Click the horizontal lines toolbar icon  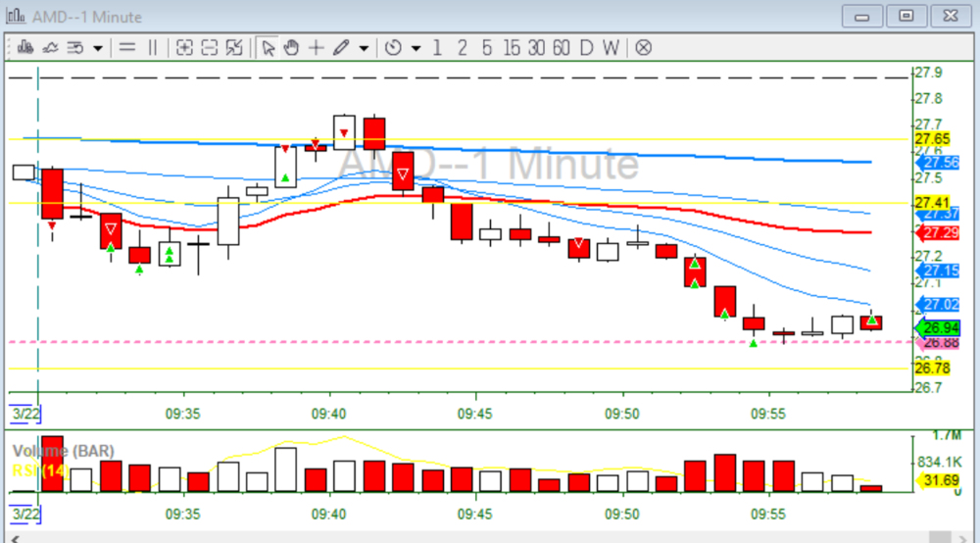pyautogui.click(x=127, y=47)
